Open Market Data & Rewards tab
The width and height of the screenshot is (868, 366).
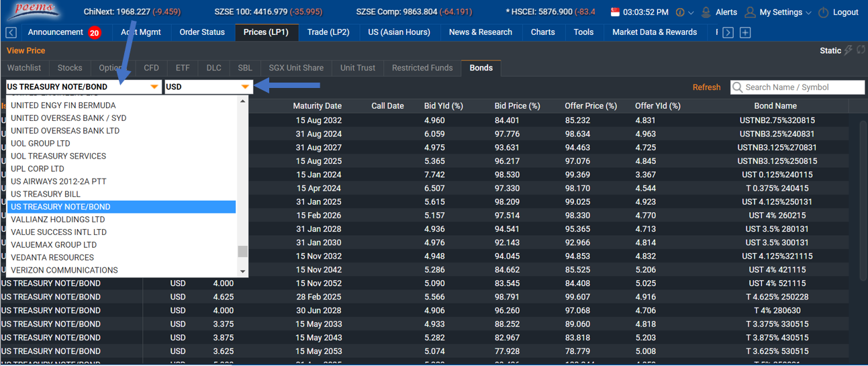point(655,32)
